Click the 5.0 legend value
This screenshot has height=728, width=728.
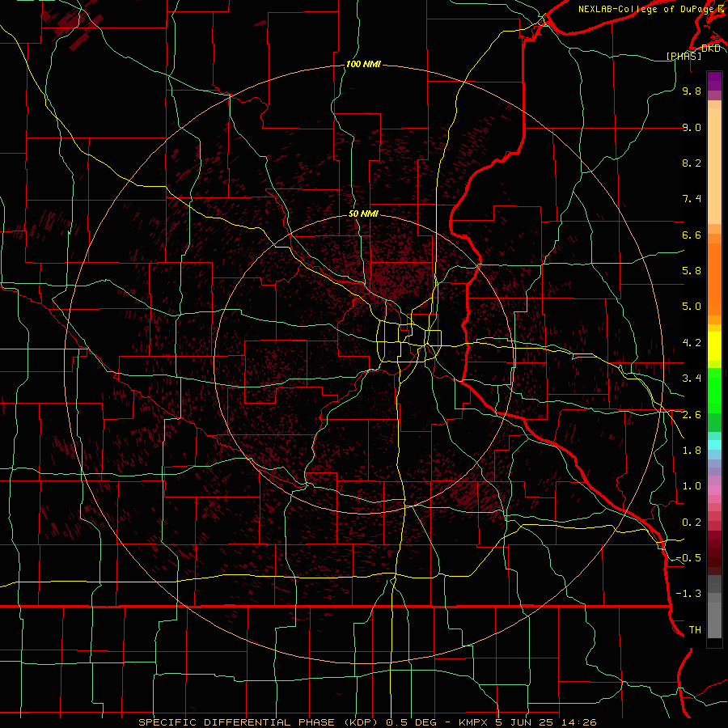coord(692,307)
